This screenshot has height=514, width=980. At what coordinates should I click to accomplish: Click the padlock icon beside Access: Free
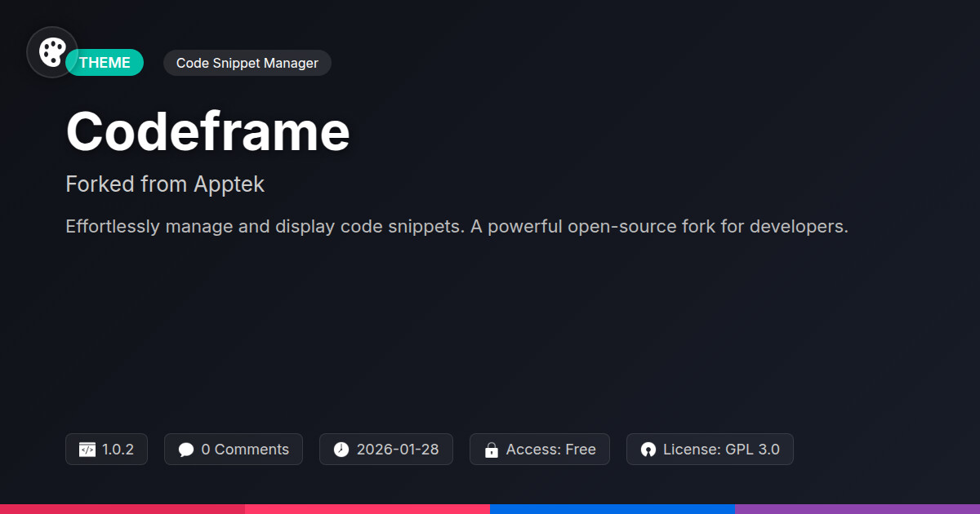pos(492,450)
